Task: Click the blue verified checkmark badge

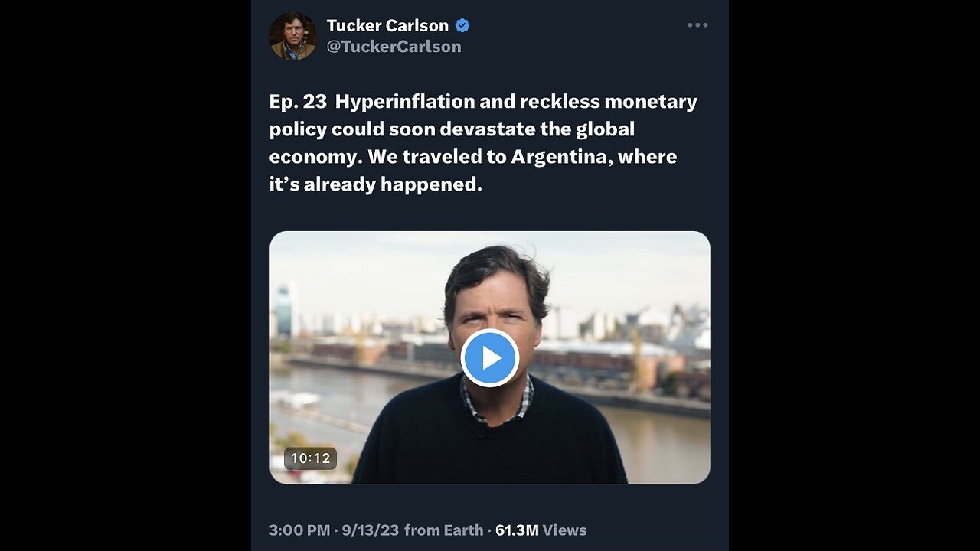Action: coord(462,25)
